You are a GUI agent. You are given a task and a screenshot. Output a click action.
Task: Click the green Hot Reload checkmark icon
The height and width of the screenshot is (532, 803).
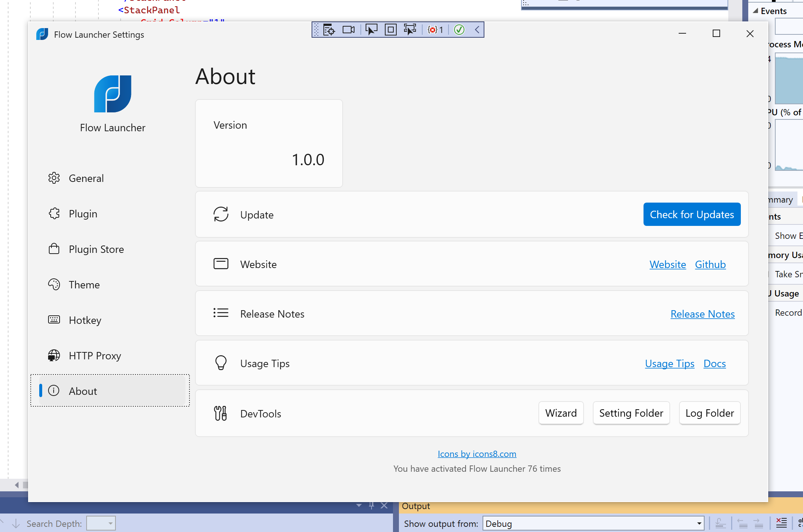pos(459,30)
